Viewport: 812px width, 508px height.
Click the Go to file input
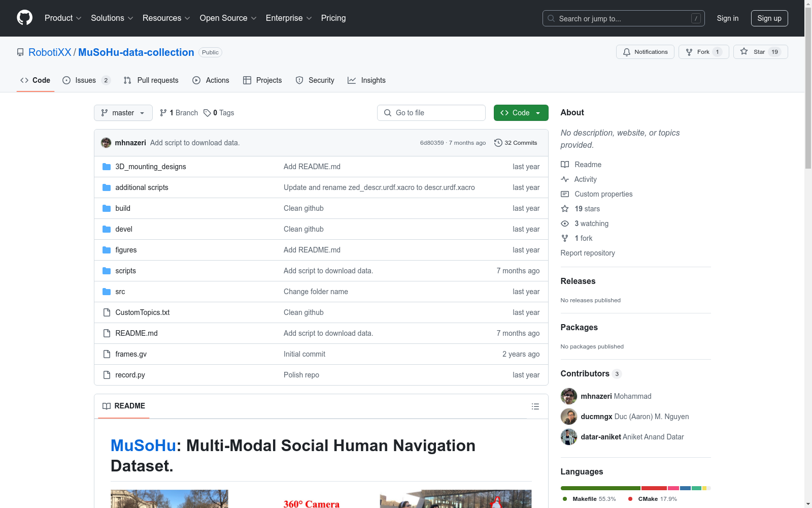[431, 113]
